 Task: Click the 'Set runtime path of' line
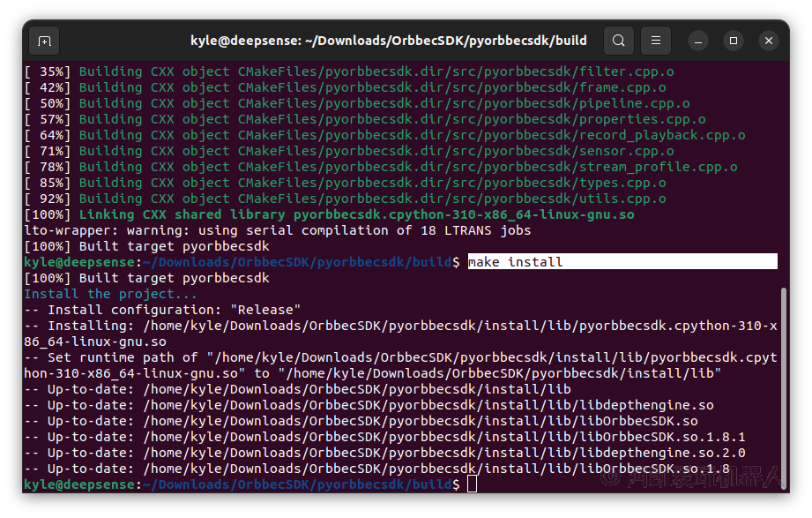pyautogui.click(x=400, y=365)
